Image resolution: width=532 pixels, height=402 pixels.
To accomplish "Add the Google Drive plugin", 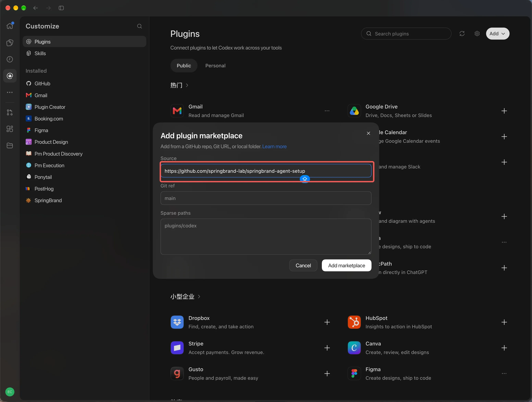I will [x=504, y=111].
